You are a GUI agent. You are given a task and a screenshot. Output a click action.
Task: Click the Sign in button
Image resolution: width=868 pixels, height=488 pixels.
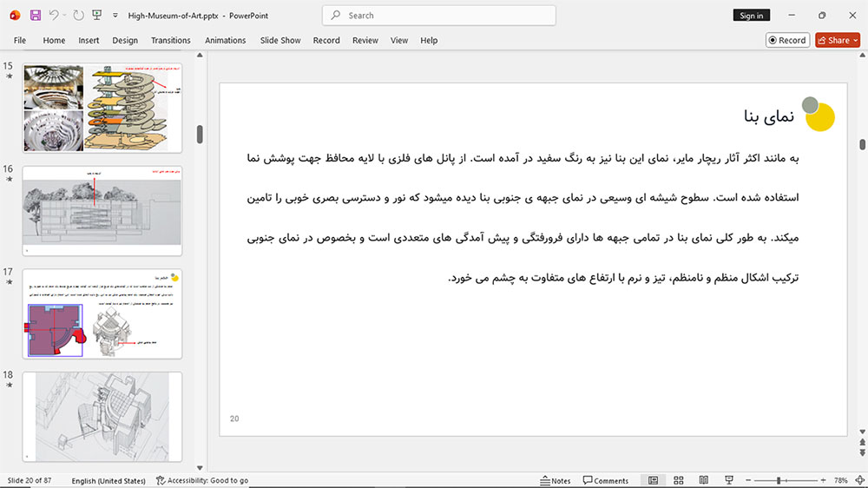(751, 16)
